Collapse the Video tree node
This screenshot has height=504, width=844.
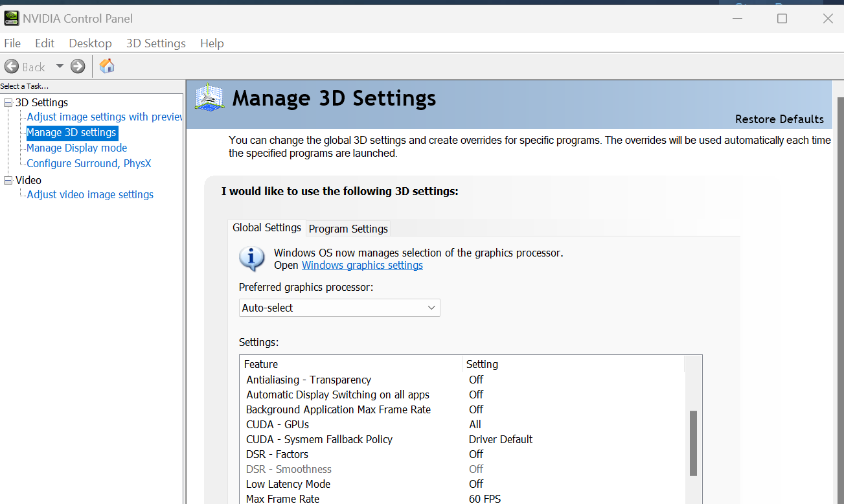pos(8,180)
